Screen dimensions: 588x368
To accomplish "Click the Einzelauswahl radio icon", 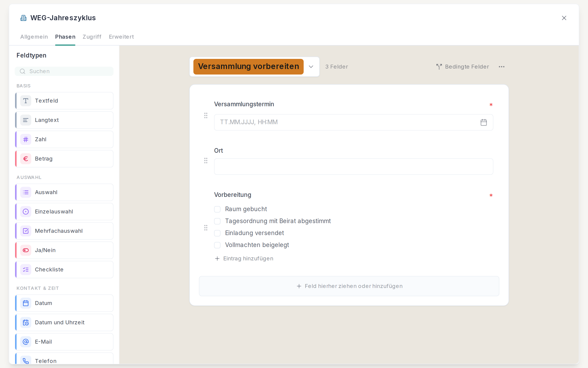I will click(25, 212).
